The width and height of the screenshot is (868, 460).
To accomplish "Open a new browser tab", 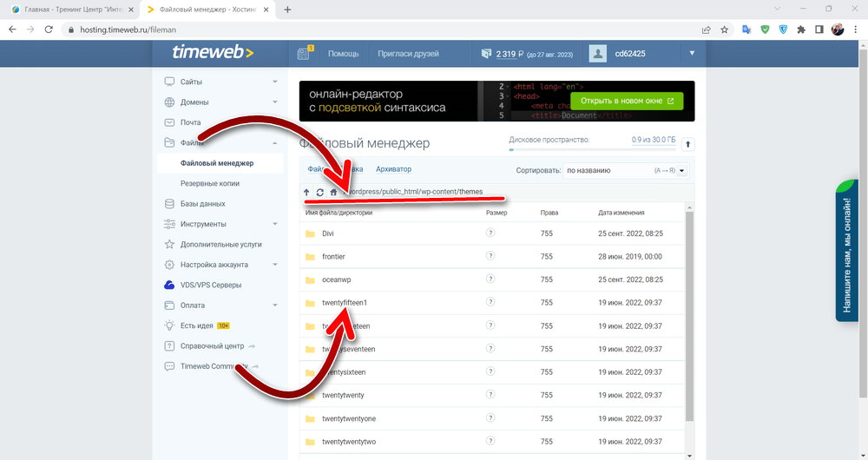I will click(287, 10).
